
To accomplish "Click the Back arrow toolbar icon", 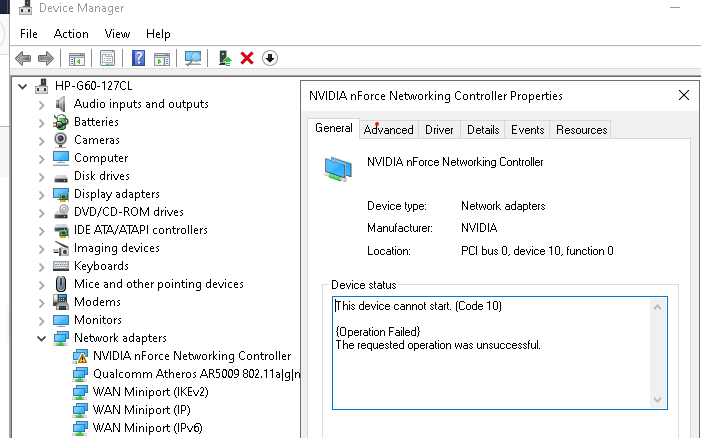I will tap(23, 58).
